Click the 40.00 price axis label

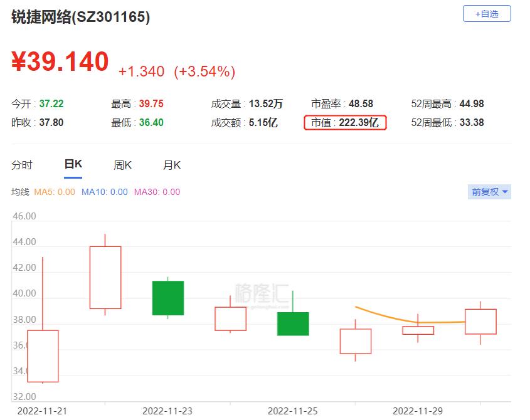click(x=24, y=293)
